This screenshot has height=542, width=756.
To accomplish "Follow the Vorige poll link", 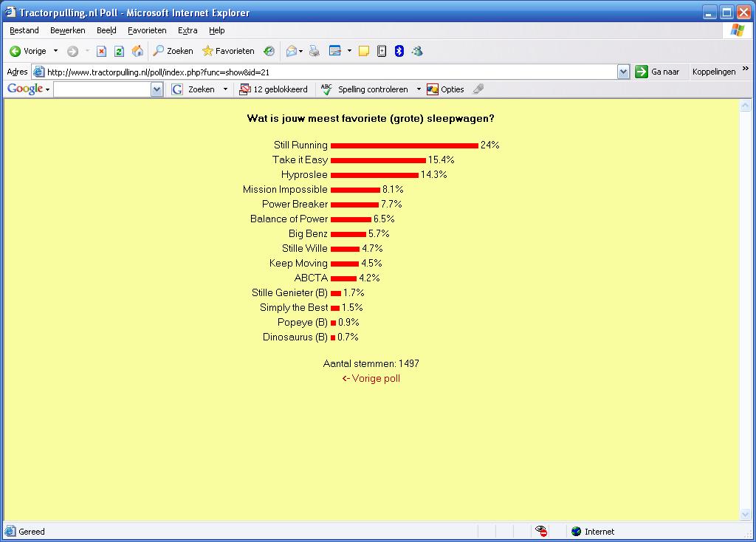I will [371, 379].
